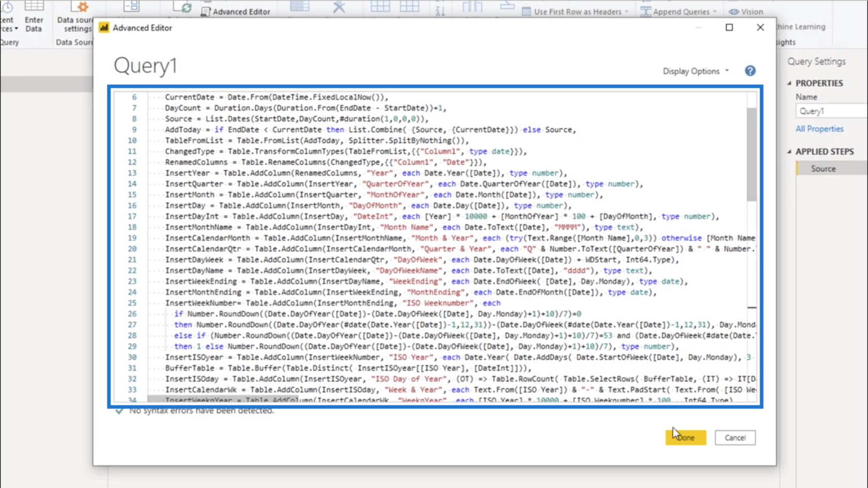Click the InsertWeekNumber code line
Screen dimensions: 868x488
point(333,303)
